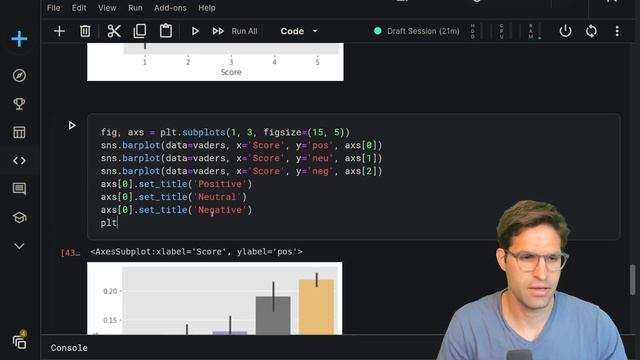
Task: Open the Console panel
Action: tap(69, 348)
